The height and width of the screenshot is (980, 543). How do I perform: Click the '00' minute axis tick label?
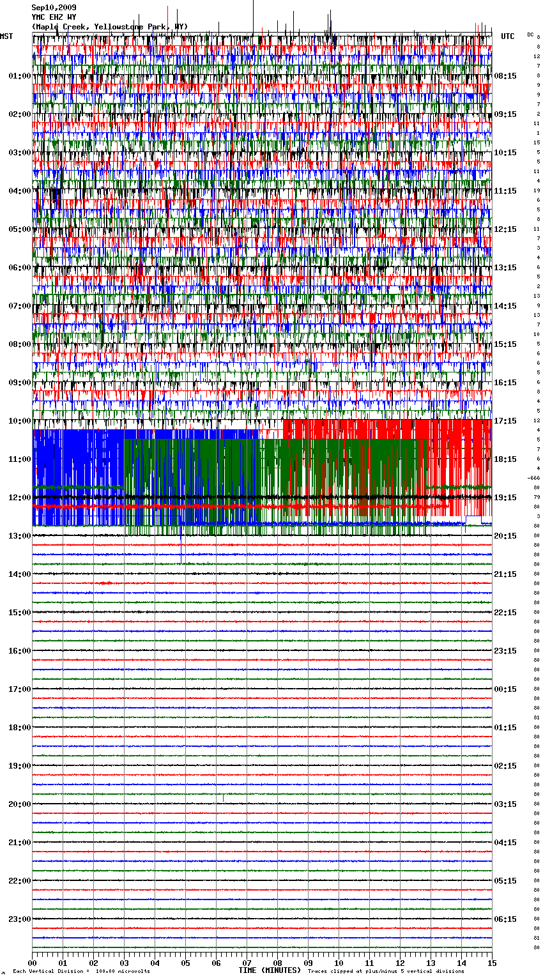(32, 963)
